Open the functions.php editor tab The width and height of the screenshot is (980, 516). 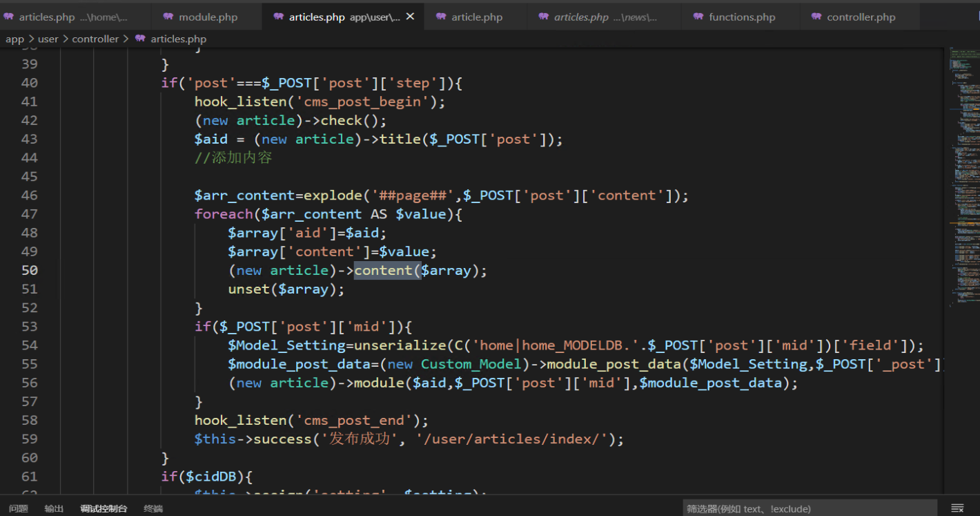[741, 17]
